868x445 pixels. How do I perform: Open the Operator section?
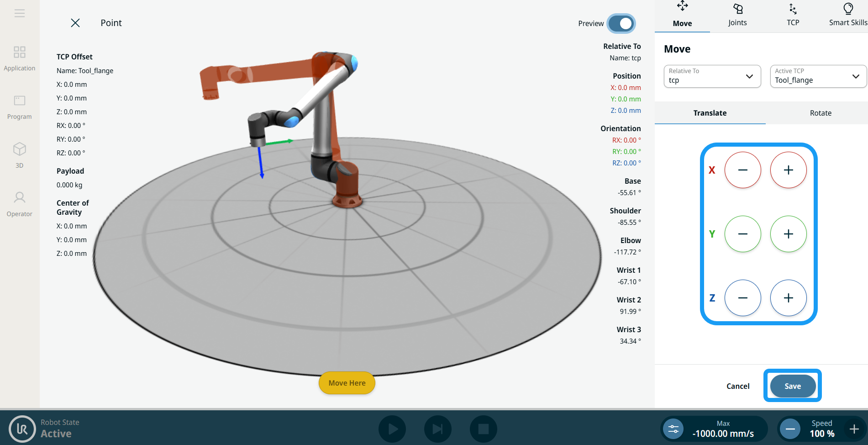(20, 204)
